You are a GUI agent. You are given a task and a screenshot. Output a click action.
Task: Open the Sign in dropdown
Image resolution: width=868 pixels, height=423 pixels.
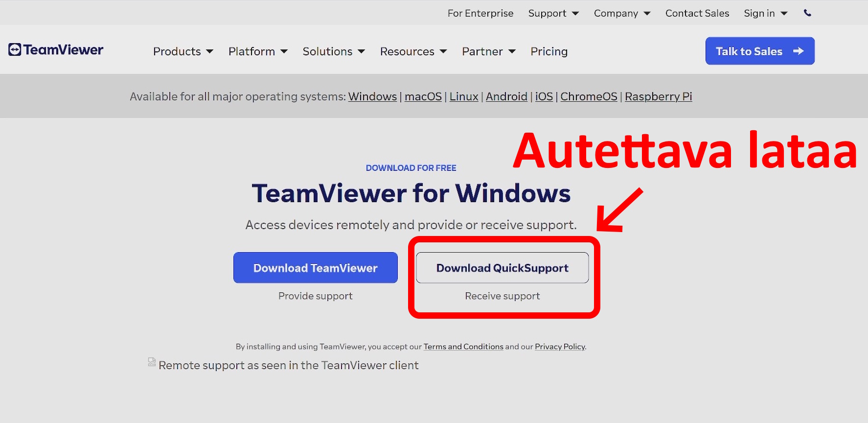(x=765, y=13)
